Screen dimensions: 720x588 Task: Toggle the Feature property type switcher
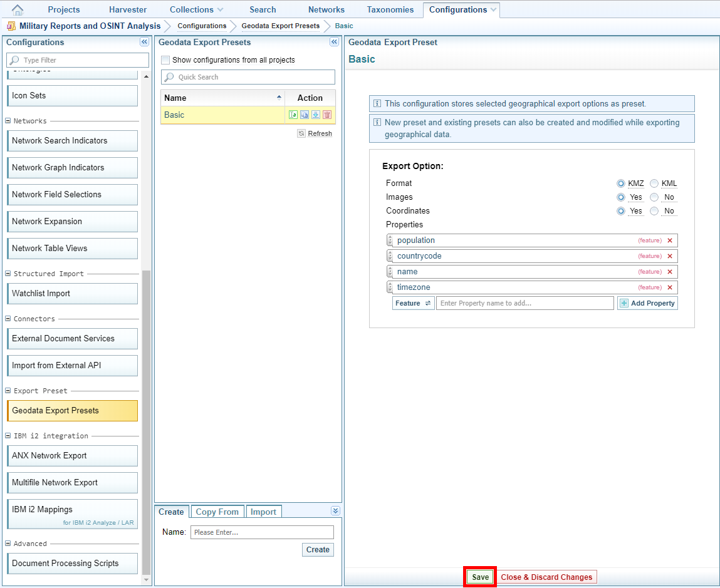(x=413, y=303)
